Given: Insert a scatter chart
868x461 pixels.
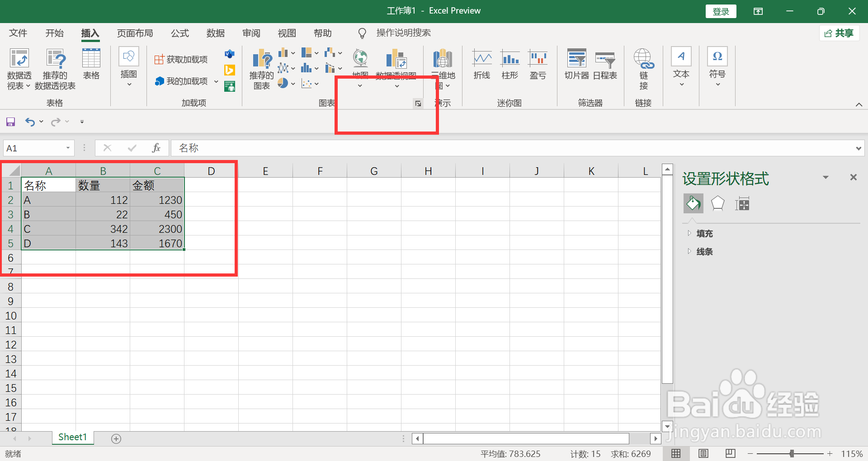Looking at the screenshot, I should (x=307, y=83).
